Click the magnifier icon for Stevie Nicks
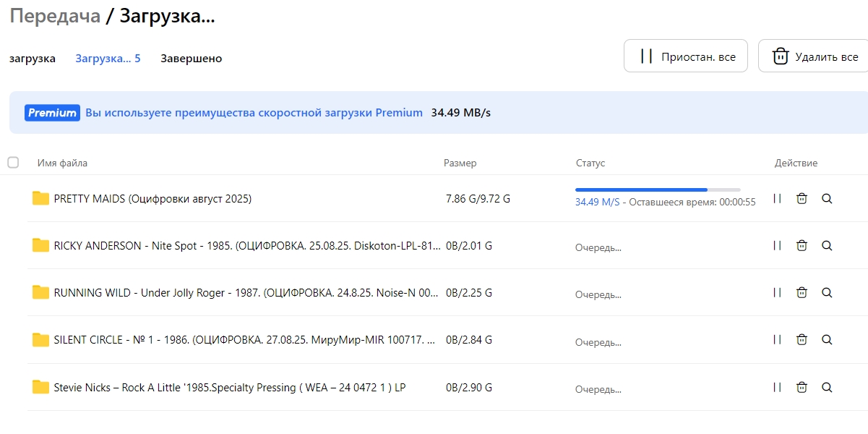Image resolution: width=868 pixels, height=434 pixels. (827, 387)
